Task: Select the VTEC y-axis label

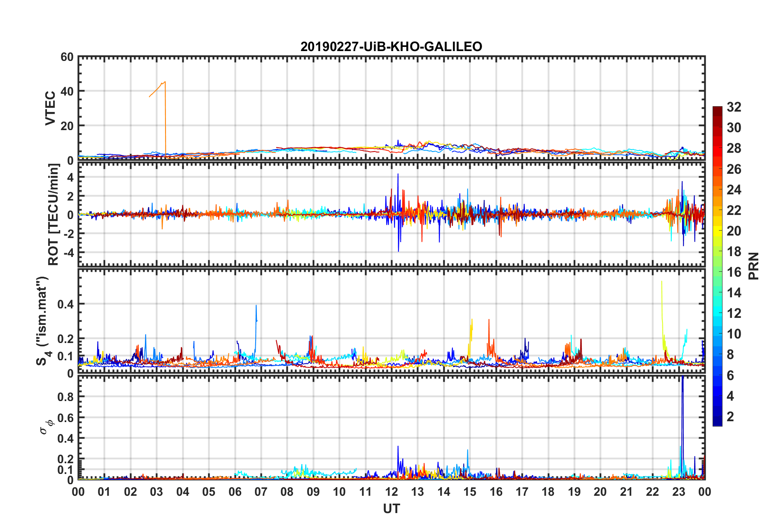Action: (x=50, y=108)
